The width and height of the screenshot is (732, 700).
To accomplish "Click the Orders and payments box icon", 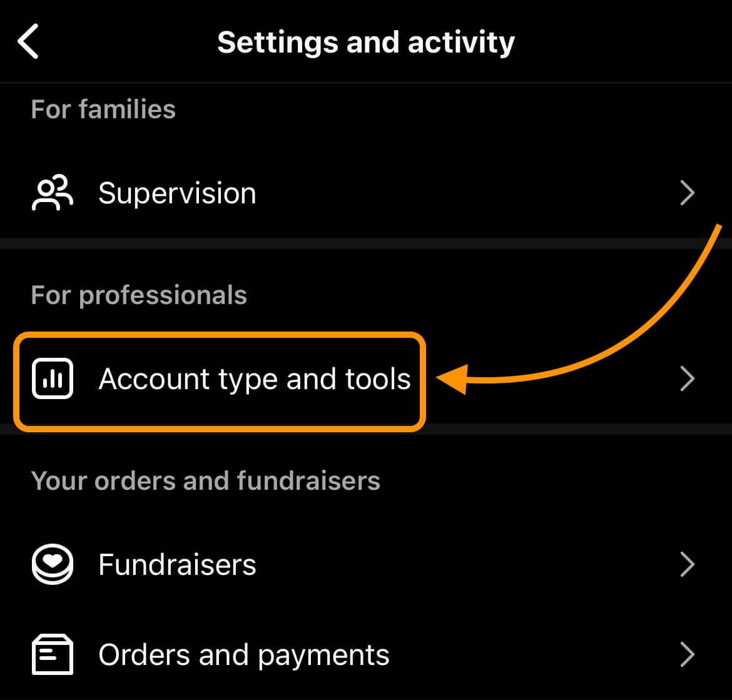I will click(x=53, y=654).
